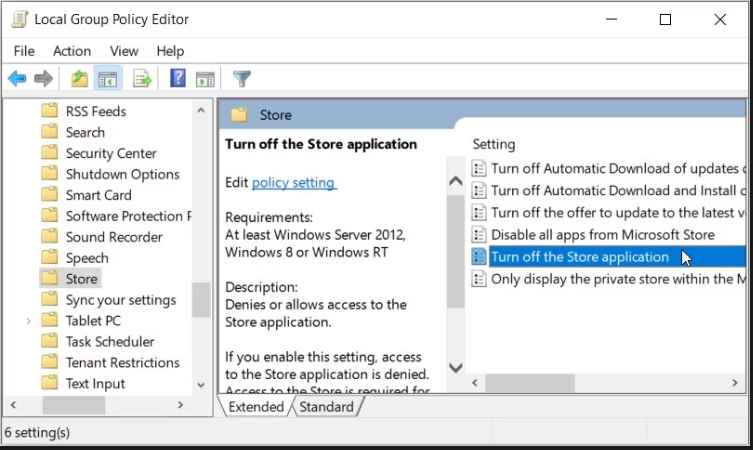Screen dimensions: 753x450
Task: Click the settings list horizontal scrollbar thumb
Action: [x=530, y=383]
